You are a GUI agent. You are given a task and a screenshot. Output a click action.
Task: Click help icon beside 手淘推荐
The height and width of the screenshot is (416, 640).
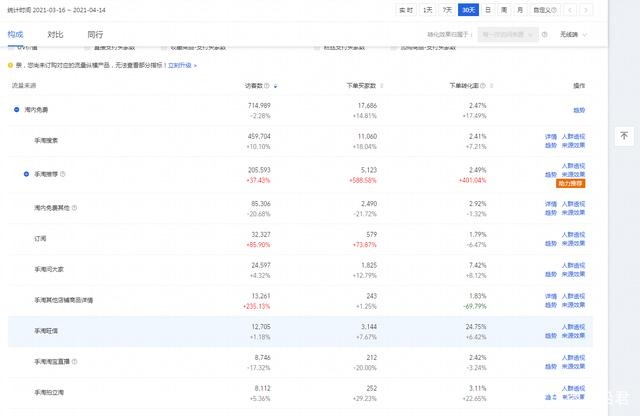63,174
